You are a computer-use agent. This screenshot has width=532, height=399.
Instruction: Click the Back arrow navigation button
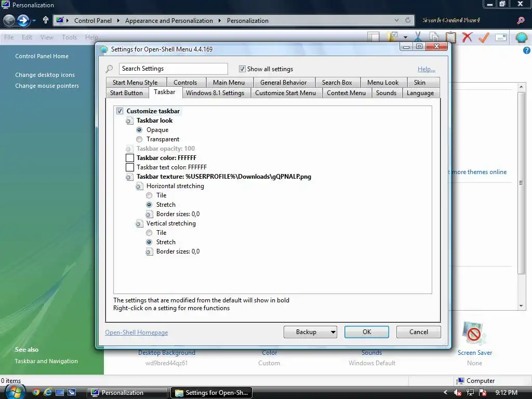tap(9, 20)
